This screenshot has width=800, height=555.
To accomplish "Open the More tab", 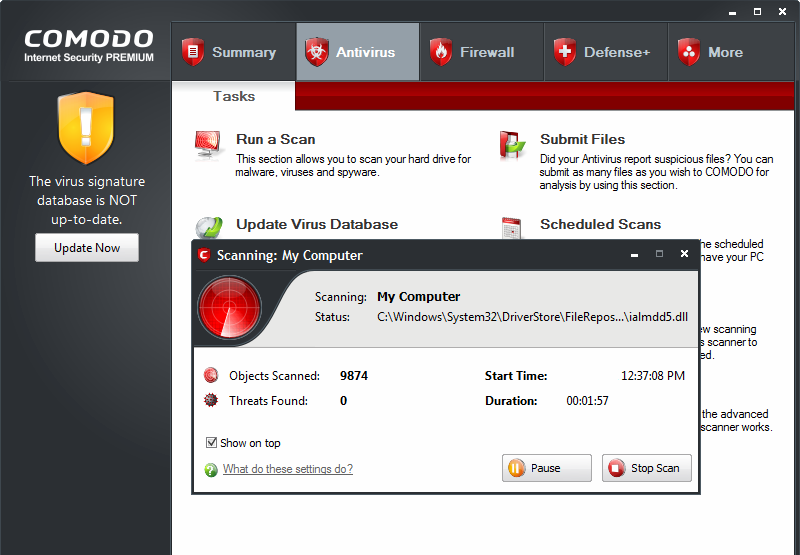I will [x=731, y=52].
